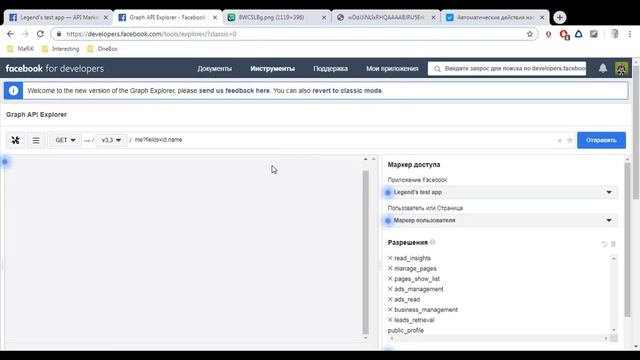Viewport: 640px width, 360px height.
Task: Open the Документы menu
Action: pos(215,69)
